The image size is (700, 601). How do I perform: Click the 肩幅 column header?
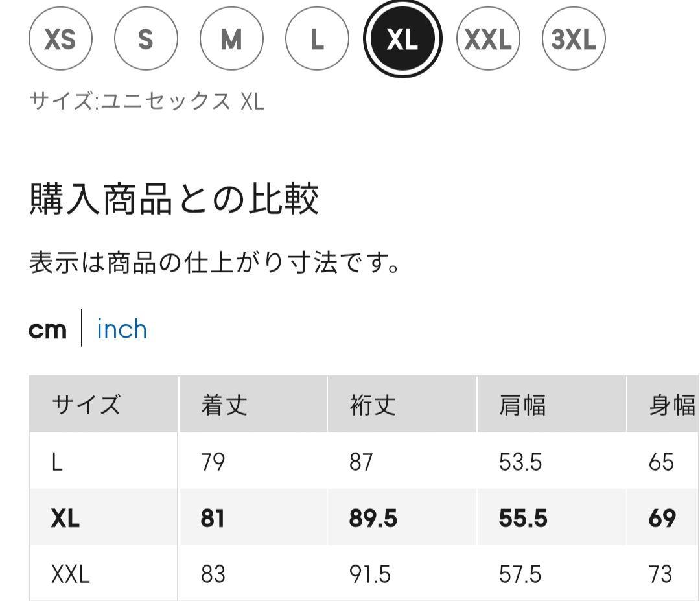point(522,405)
